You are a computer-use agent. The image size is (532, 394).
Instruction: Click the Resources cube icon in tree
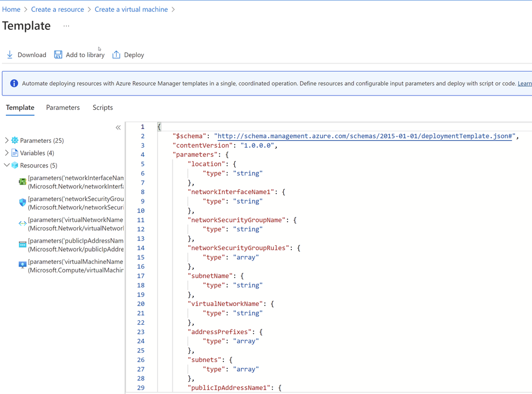(14, 165)
